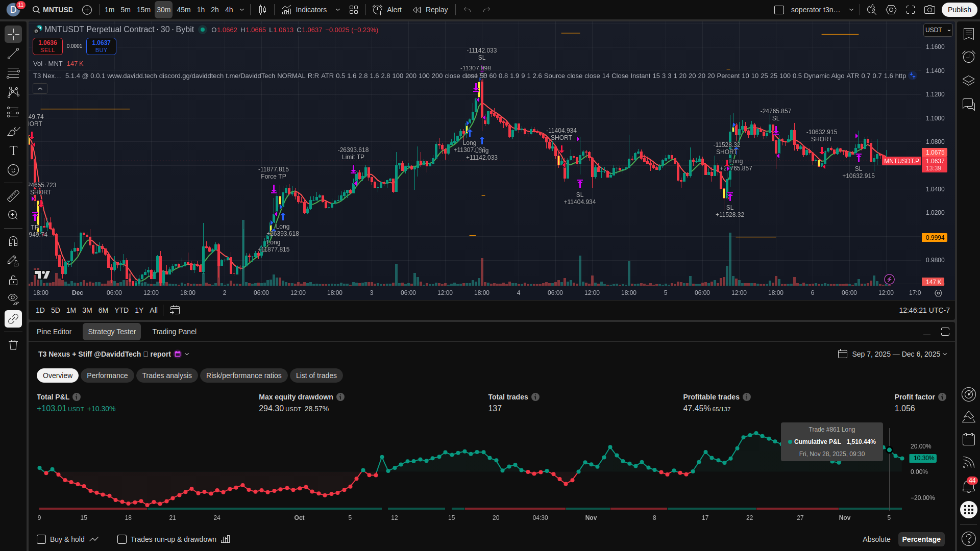This screenshot has height=551, width=980.
Task: Take a chart snapshot with camera icon
Action: (929, 10)
